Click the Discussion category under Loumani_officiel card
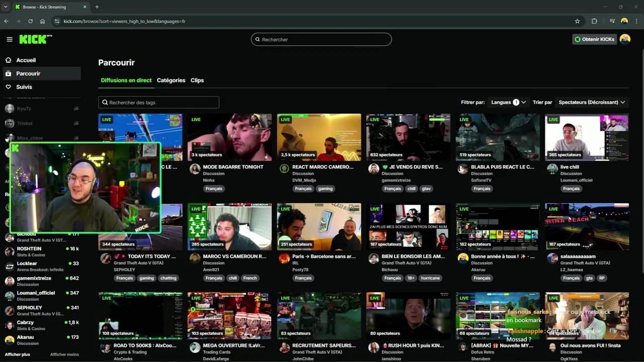This screenshot has width=644, height=362. (x=571, y=174)
